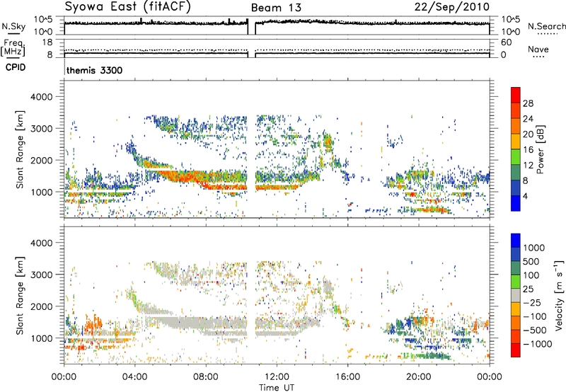Click the '16:00' time axis label
Image resolution: width=566 pixels, height=392 pixels.
347,377
